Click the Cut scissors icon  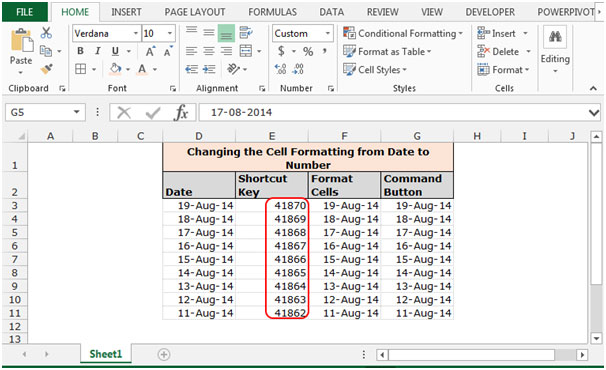[46, 33]
